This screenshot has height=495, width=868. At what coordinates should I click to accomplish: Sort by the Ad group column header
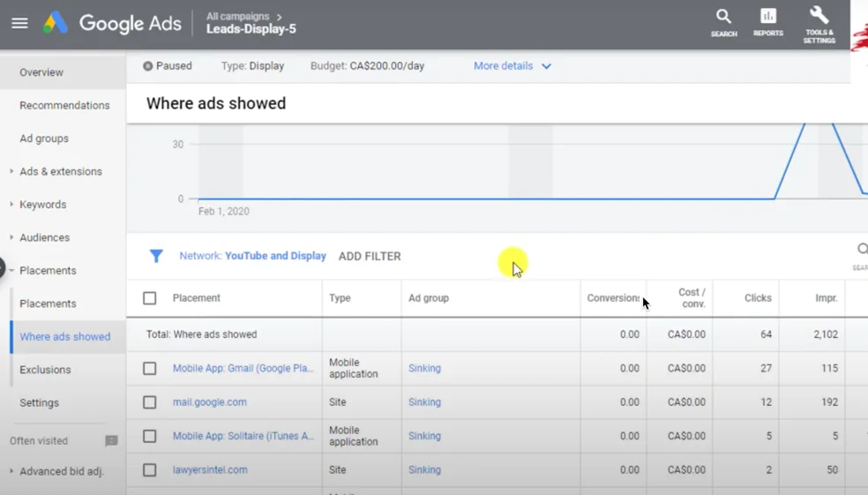click(429, 298)
